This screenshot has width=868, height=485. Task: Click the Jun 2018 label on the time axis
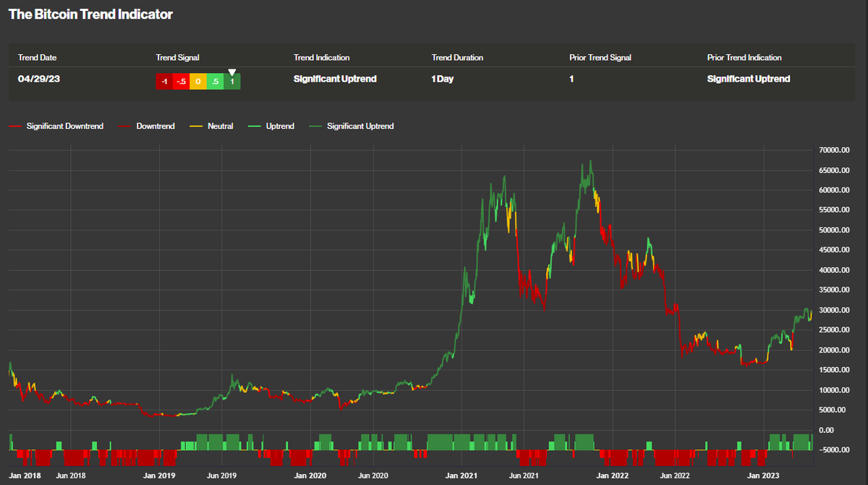tap(71, 476)
